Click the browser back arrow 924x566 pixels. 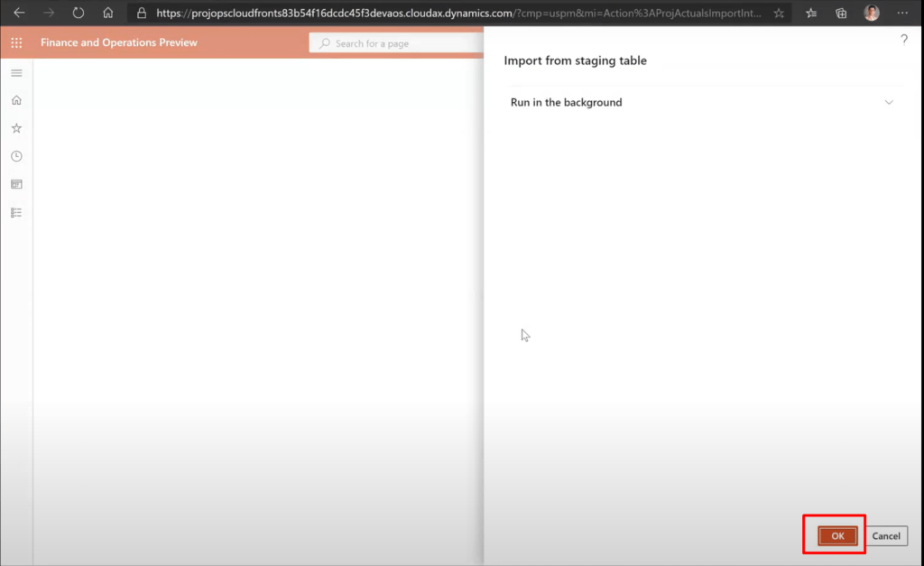click(19, 14)
